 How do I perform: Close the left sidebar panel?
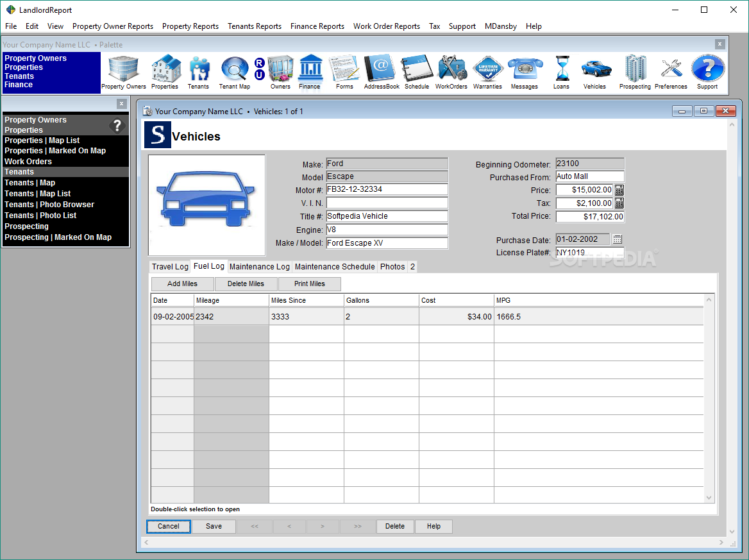click(x=121, y=104)
